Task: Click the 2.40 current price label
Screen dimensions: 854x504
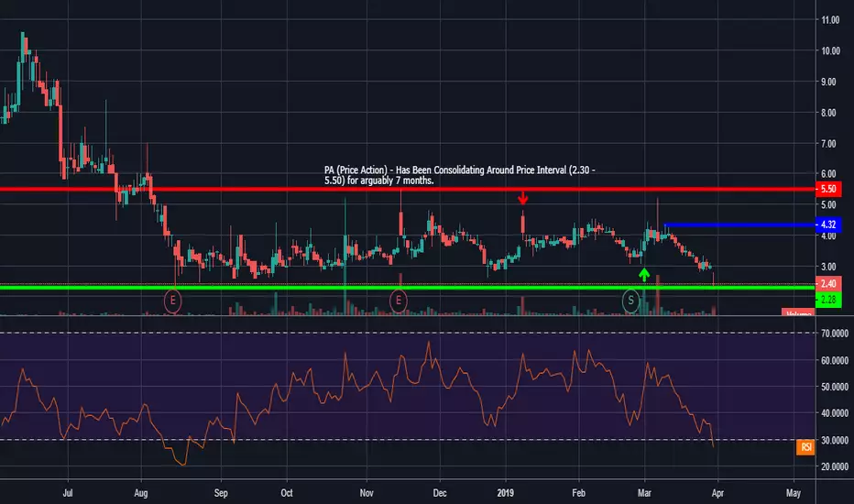Action: pyautogui.click(x=827, y=284)
